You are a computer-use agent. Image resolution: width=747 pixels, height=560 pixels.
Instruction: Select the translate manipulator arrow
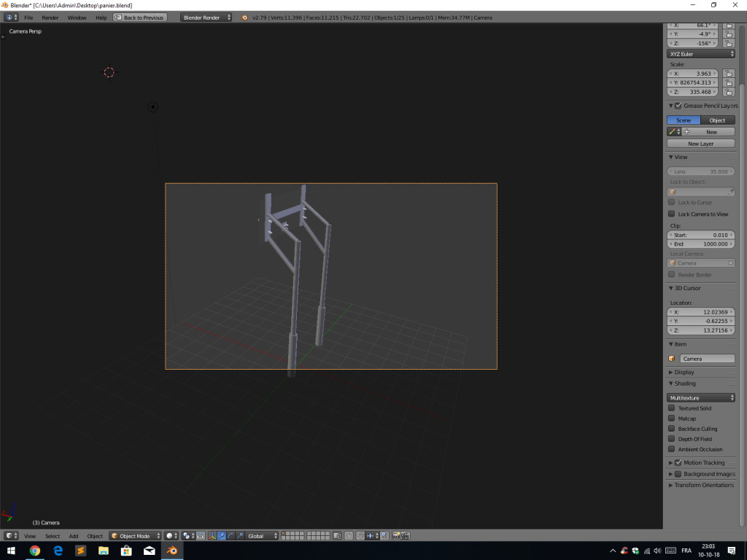222,536
